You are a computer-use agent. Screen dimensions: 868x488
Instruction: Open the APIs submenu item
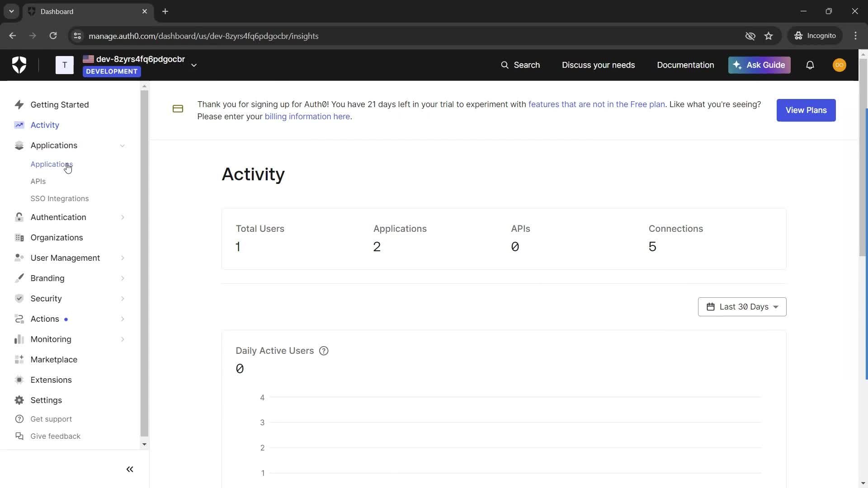coord(38,182)
